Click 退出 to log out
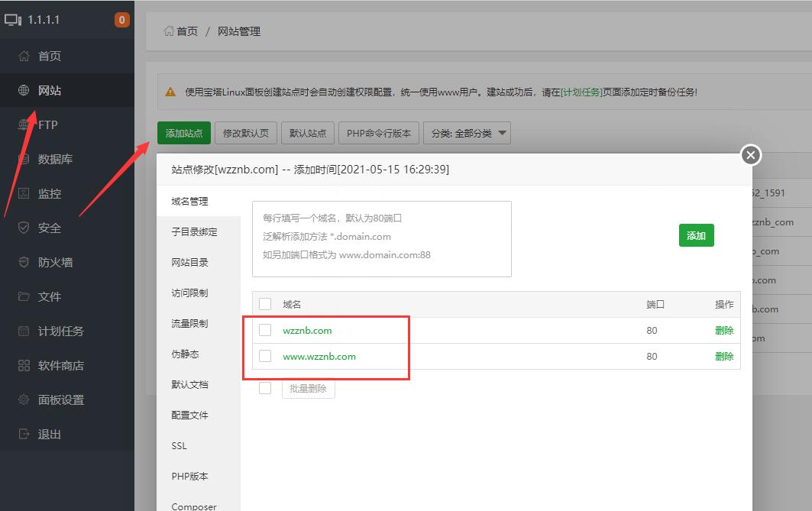Screen dimensions: 812x511 (49, 434)
